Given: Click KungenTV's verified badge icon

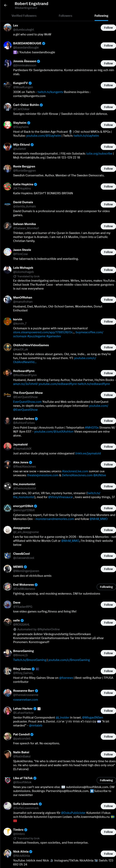Looking at the screenshot, I should tap(30, 83).
